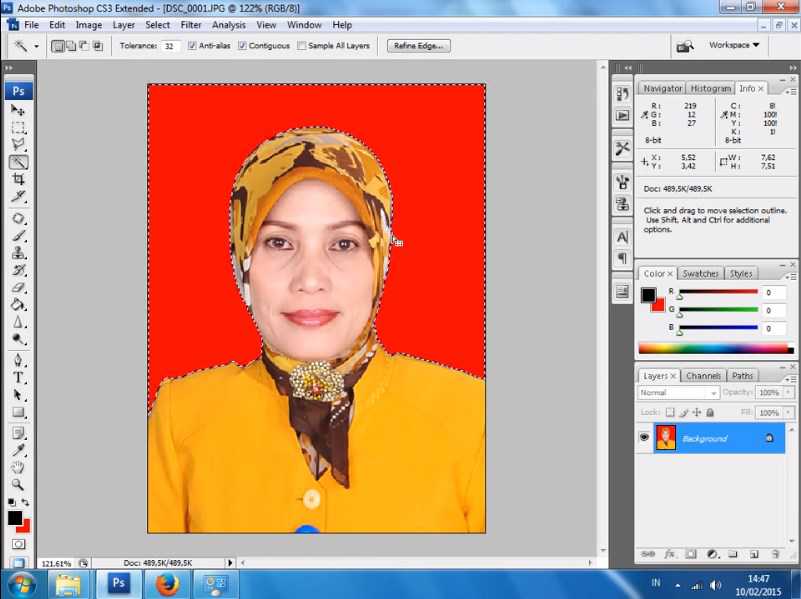Toggle the Contiguous checkbox

[242, 45]
